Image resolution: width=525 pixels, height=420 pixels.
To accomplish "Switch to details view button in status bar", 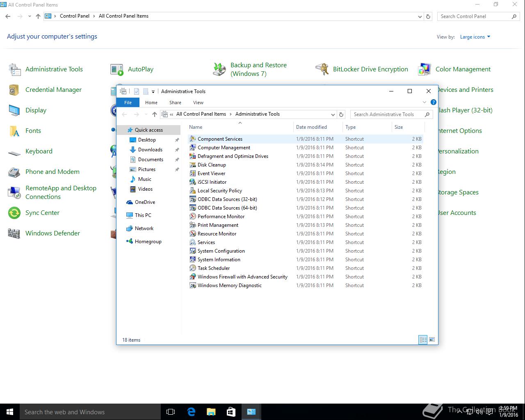I will (x=423, y=340).
